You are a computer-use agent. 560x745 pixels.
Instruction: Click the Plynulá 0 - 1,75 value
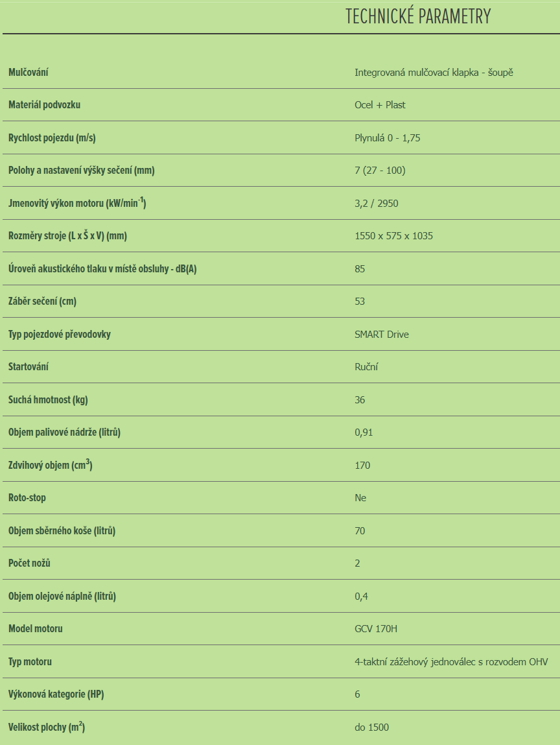point(388,138)
